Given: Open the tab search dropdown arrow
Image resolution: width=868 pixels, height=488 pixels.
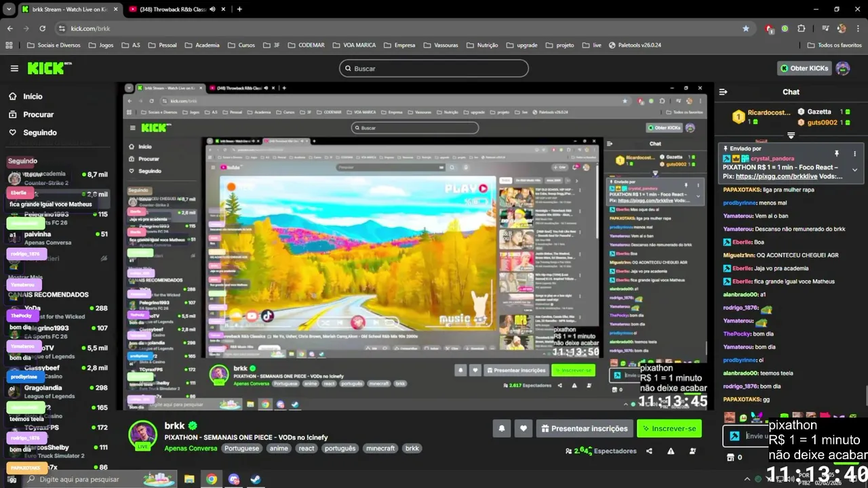Looking at the screenshot, I should point(9,9).
